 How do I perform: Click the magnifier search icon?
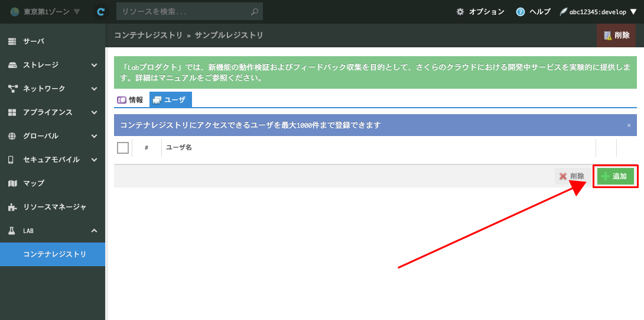coord(255,12)
